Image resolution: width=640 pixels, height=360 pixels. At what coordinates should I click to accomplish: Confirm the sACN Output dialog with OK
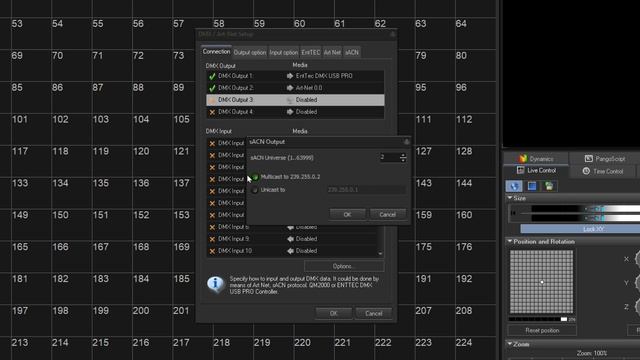tap(347, 215)
